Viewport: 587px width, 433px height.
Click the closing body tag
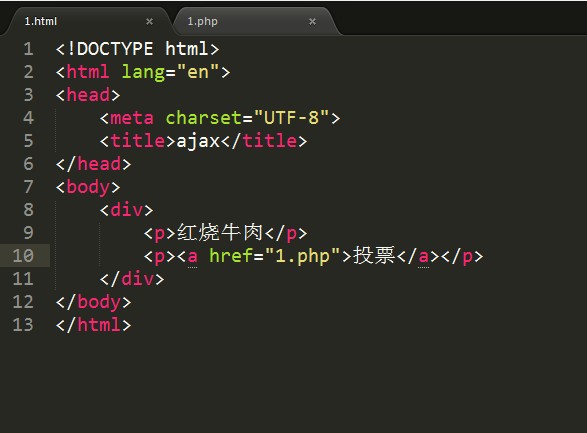[94, 302]
